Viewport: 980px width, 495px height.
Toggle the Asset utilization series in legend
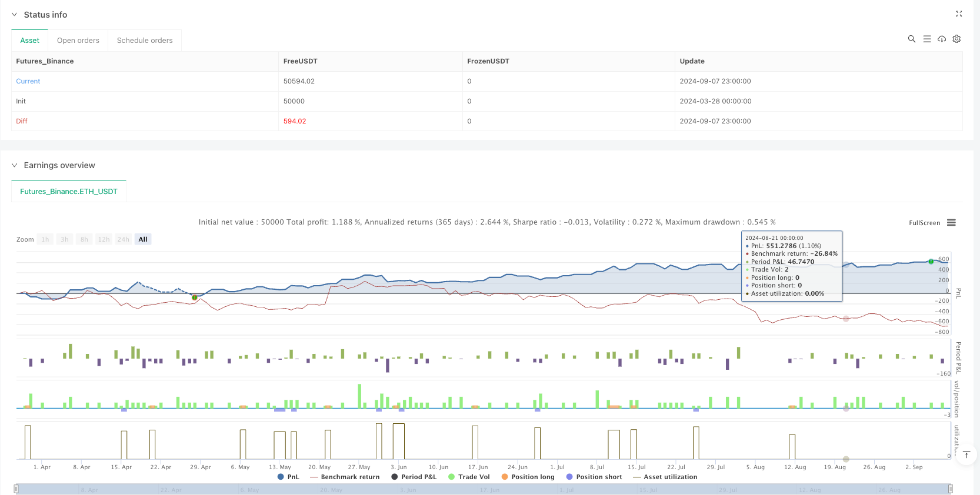(x=665, y=477)
